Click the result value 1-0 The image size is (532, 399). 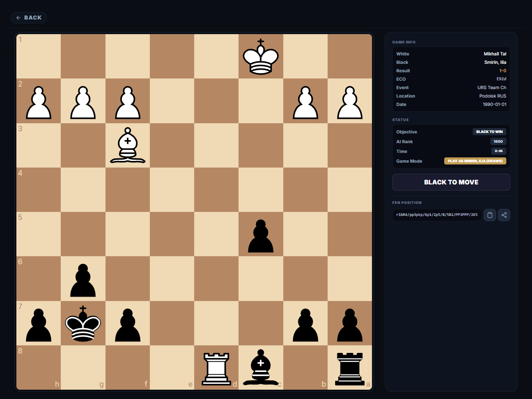click(x=503, y=70)
